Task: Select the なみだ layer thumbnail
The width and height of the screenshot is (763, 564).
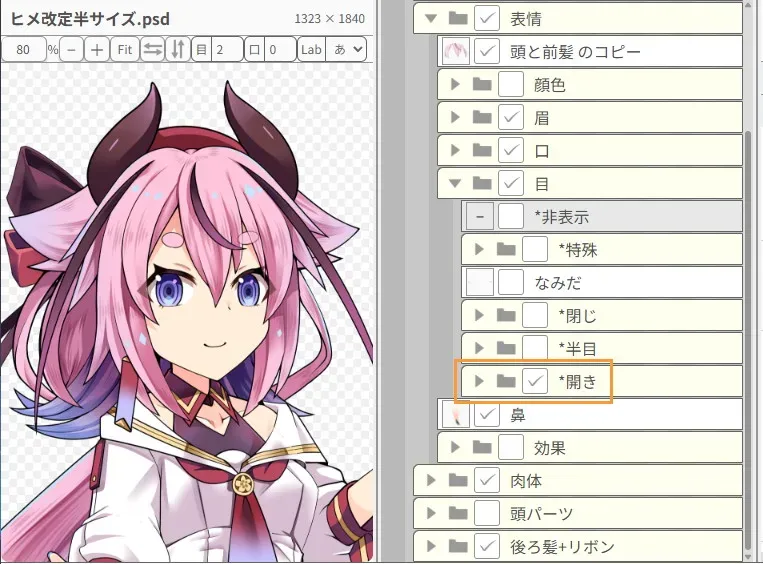Action: click(480, 283)
